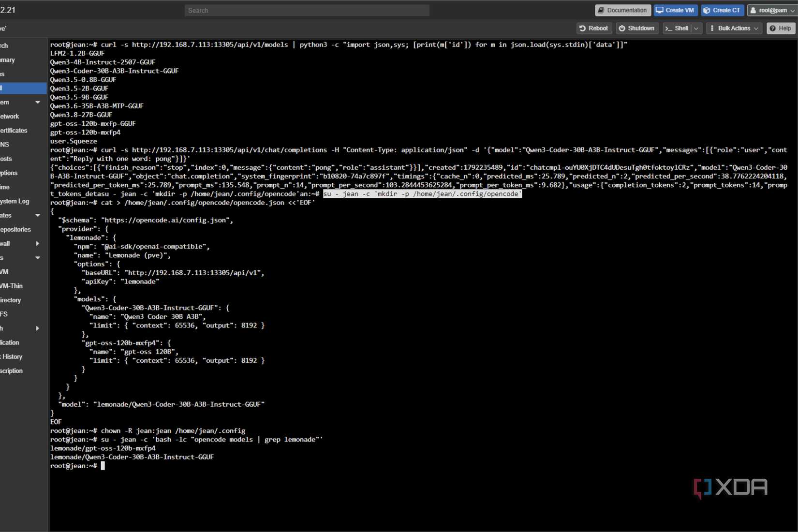Click the highlighted 'su - jean -c mkdir' command
The height and width of the screenshot is (532, 798).
423,194
